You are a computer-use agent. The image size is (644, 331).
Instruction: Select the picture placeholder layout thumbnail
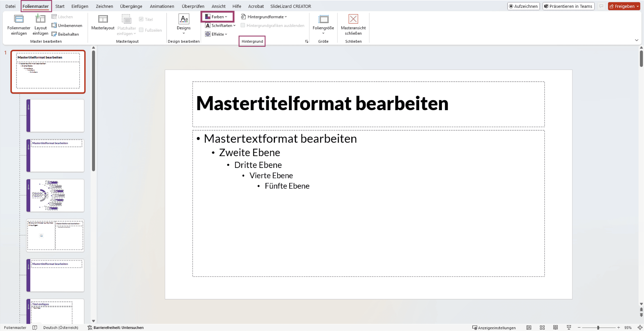[x=55, y=235]
